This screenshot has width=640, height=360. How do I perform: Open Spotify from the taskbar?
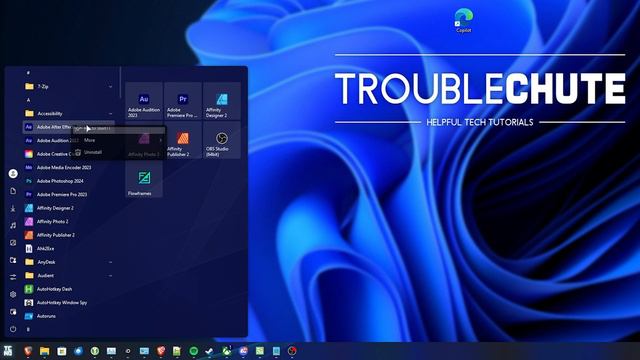pos(193,351)
